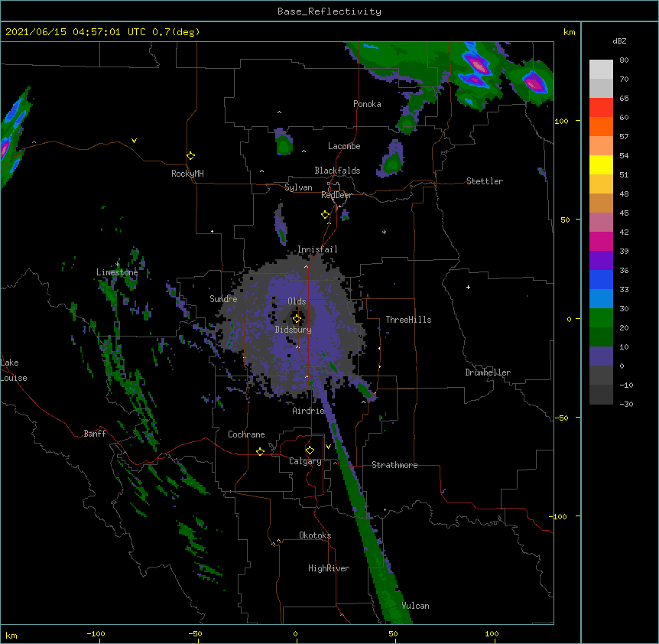This screenshot has height=644, width=659.
Task: Click the Blackfalds label
Action: point(337,171)
